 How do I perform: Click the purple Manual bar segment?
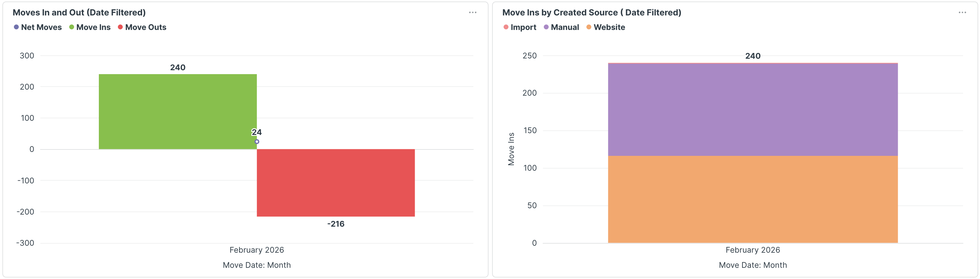coord(752,110)
